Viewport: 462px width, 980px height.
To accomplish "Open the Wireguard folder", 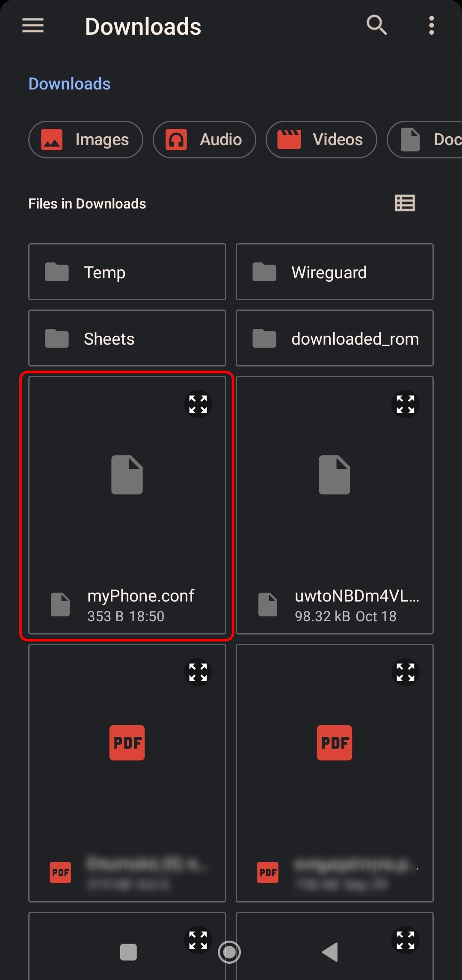I will click(x=335, y=272).
